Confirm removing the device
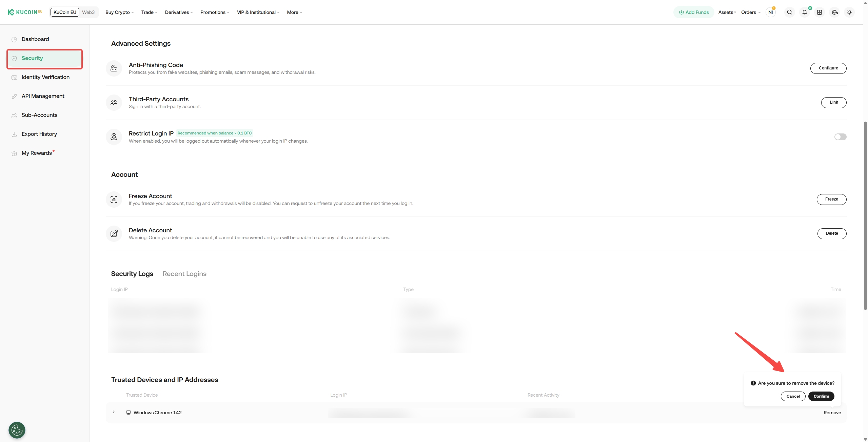The image size is (868, 442). pyautogui.click(x=821, y=396)
